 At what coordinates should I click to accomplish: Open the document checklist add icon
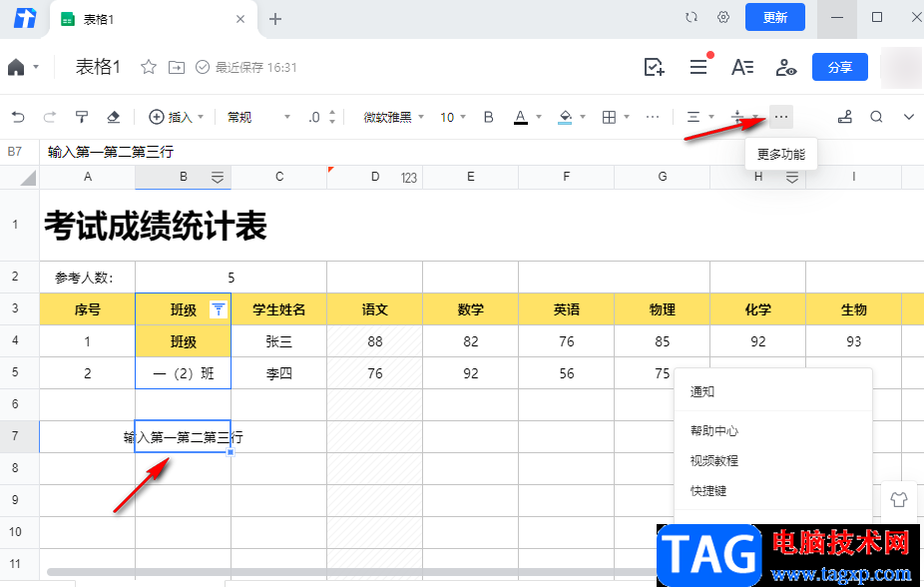(655, 67)
